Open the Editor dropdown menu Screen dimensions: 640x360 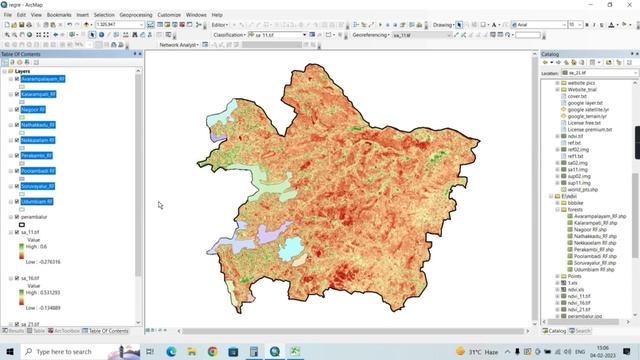tap(220, 25)
